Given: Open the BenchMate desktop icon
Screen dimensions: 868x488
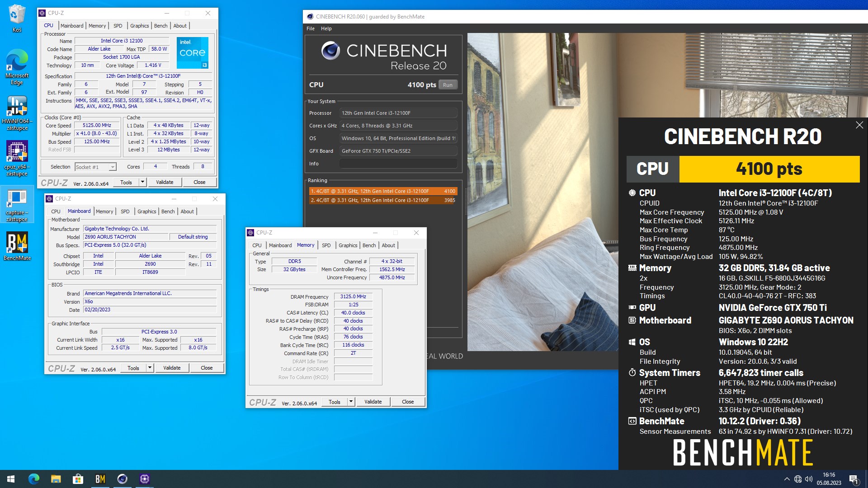Looking at the screenshot, I should click(17, 246).
